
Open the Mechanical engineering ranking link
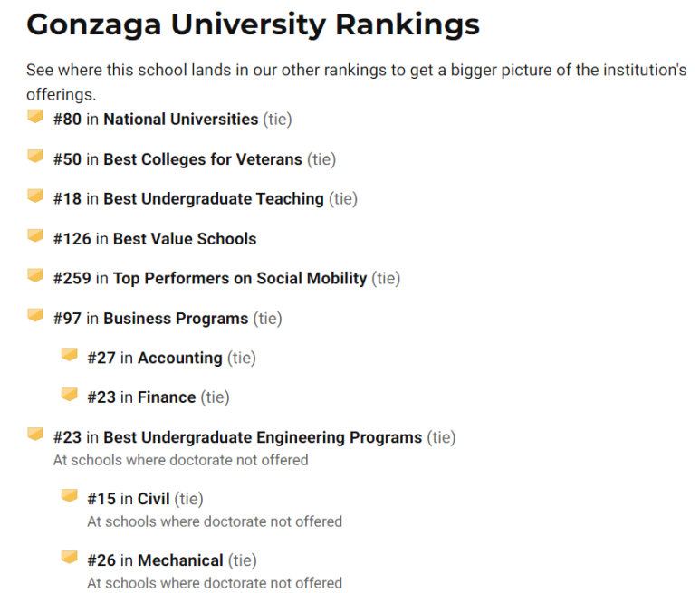point(180,560)
